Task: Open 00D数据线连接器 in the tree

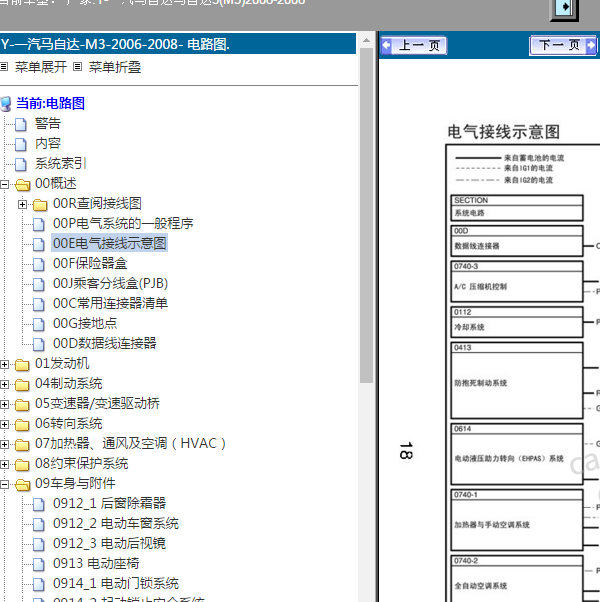Action: (x=105, y=343)
